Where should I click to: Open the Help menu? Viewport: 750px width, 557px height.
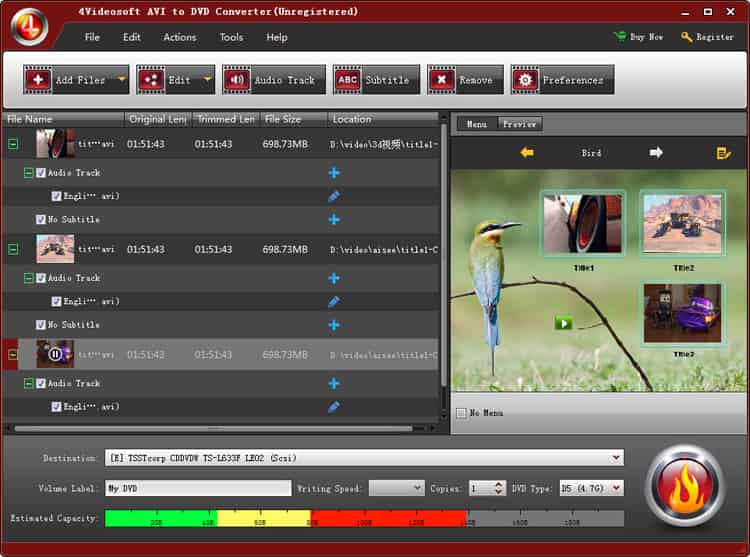pyautogui.click(x=277, y=37)
